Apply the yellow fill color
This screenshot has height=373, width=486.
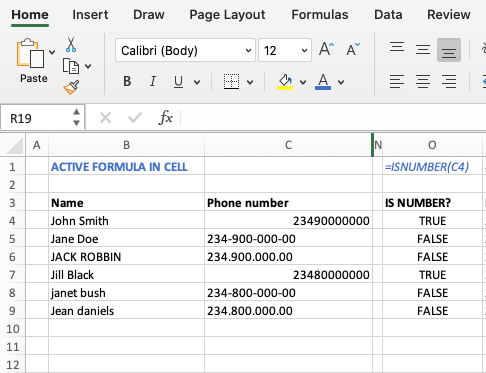(x=285, y=82)
